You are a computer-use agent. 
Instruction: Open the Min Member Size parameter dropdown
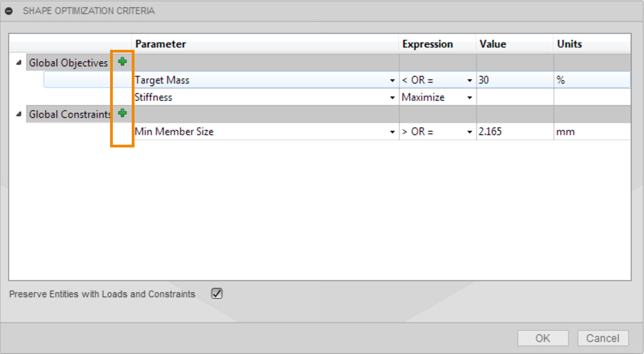(392, 132)
